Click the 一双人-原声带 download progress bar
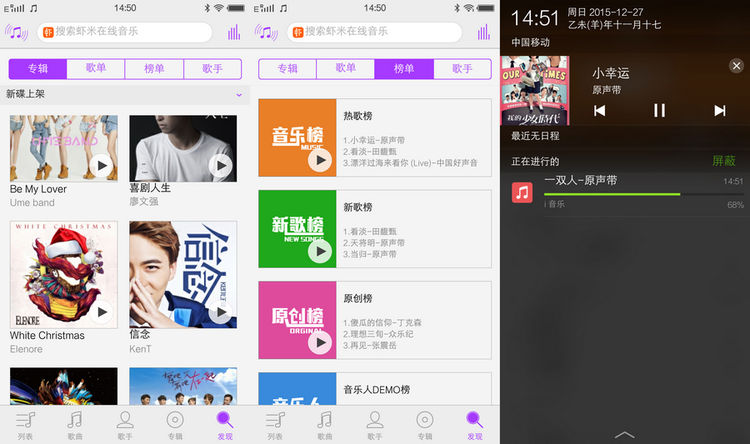 pos(611,194)
